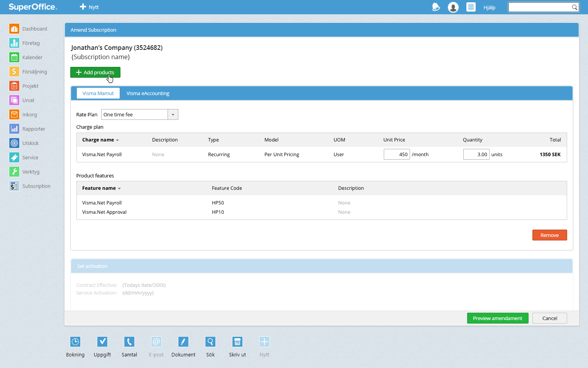Focus the Unit Price field showing 450
The width and height of the screenshot is (588, 368).
coord(397,154)
